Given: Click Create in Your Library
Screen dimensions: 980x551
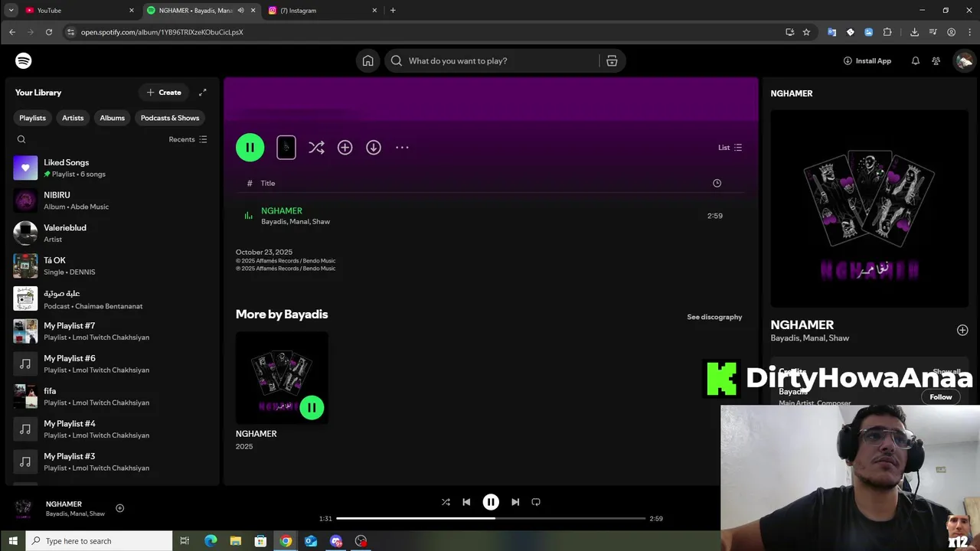Looking at the screenshot, I should click(x=164, y=93).
